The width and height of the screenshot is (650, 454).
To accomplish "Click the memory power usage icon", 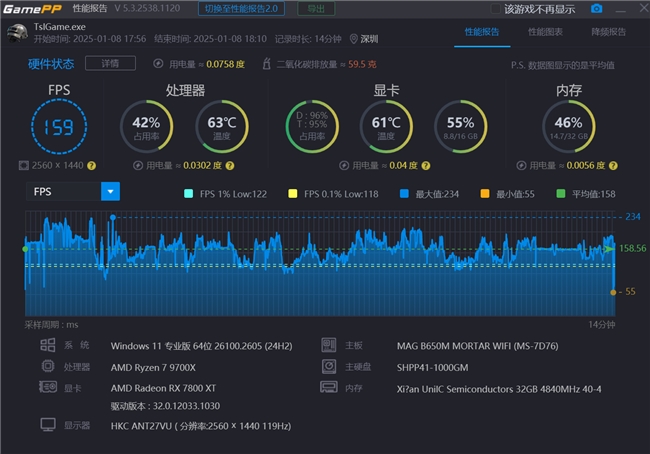I will [x=521, y=166].
